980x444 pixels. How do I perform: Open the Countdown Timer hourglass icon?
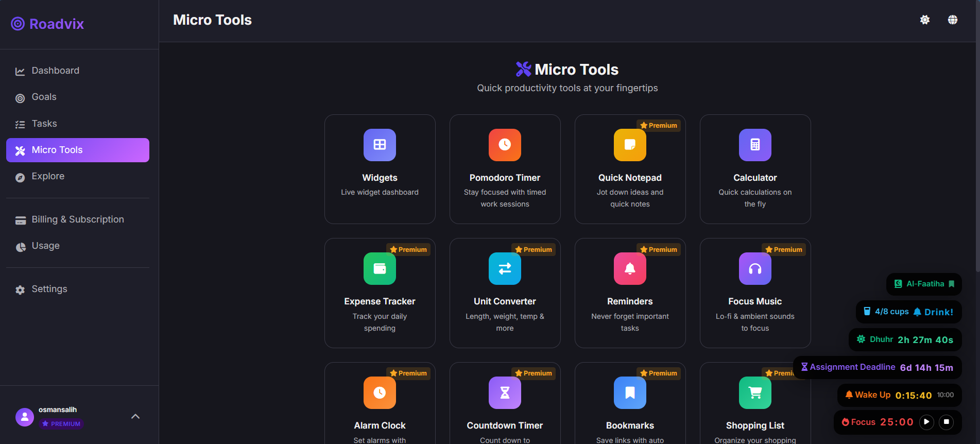(x=505, y=392)
